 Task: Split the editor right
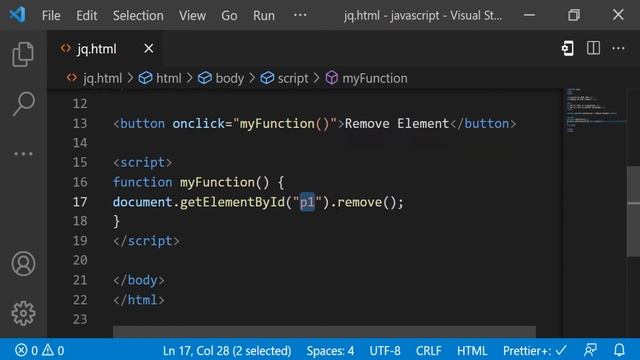click(x=593, y=48)
